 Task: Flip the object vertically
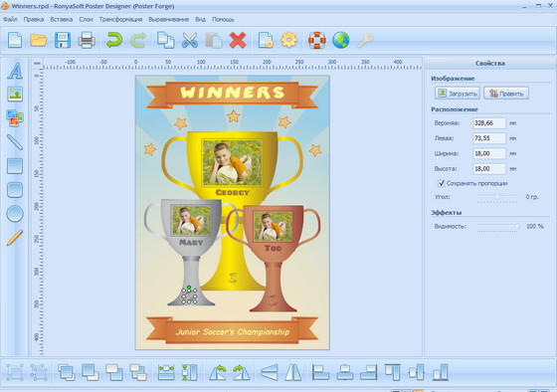coord(269,372)
